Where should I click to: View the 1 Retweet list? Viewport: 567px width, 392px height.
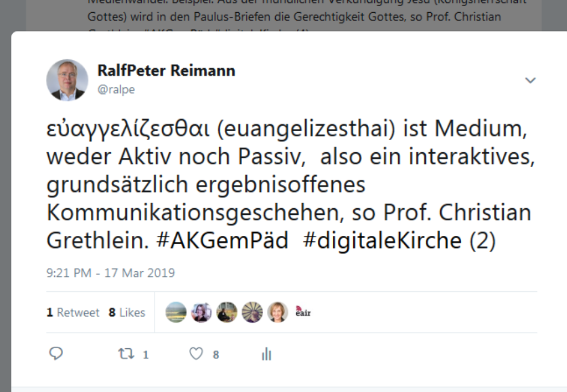(x=73, y=312)
